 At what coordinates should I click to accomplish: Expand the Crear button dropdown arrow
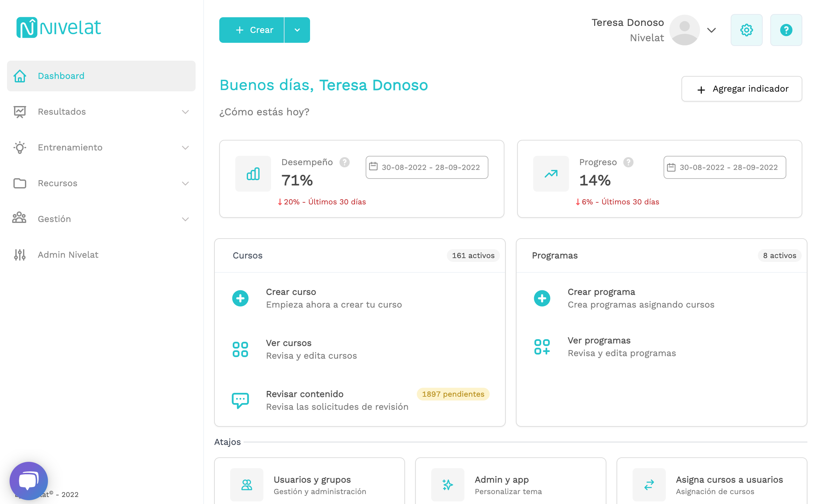point(297,30)
